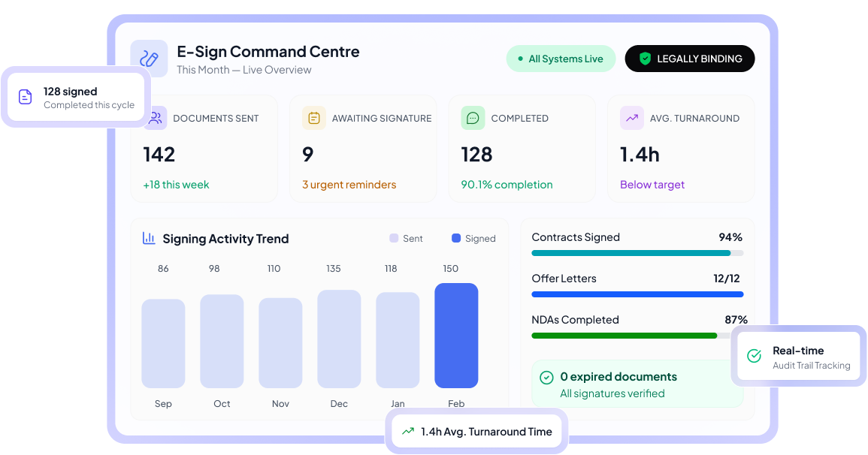The width and height of the screenshot is (868, 455).
Task: Click the Completed chat bubble icon
Action: (473, 118)
